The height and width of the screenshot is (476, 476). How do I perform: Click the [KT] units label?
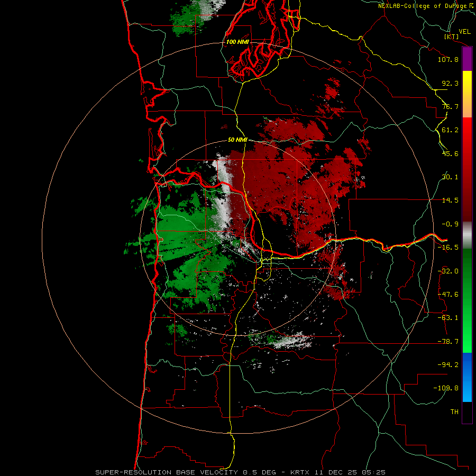pos(452,36)
